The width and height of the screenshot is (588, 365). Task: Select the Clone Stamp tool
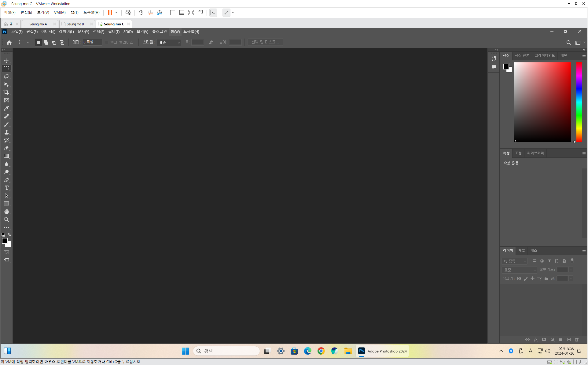click(6, 132)
